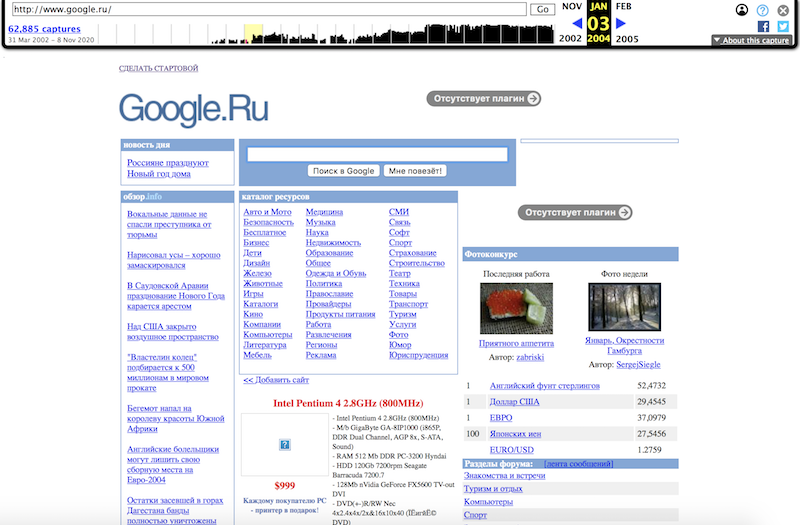800x525 pixels.
Task: Go to next capture with right arrow
Action: [621, 23]
